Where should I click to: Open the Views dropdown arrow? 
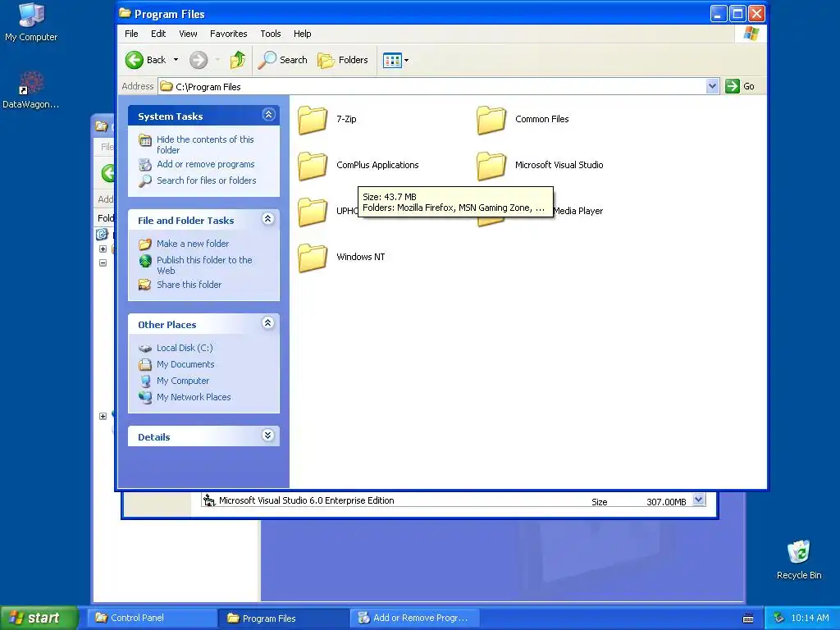click(407, 61)
